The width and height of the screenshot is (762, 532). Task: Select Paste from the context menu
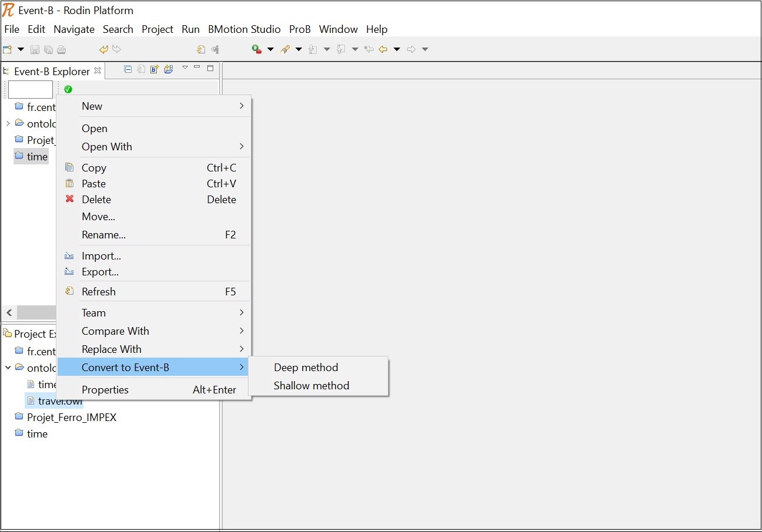tap(154, 184)
